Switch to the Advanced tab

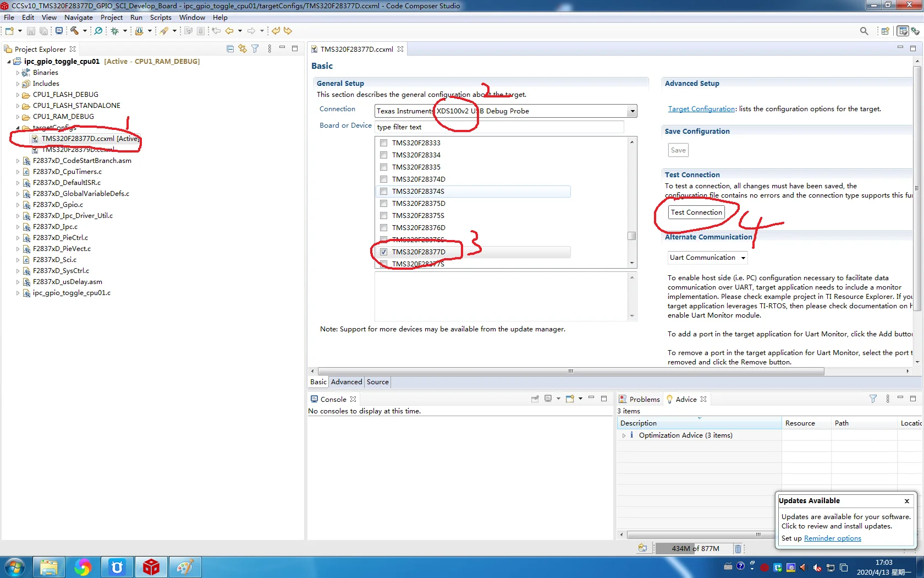pos(346,382)
